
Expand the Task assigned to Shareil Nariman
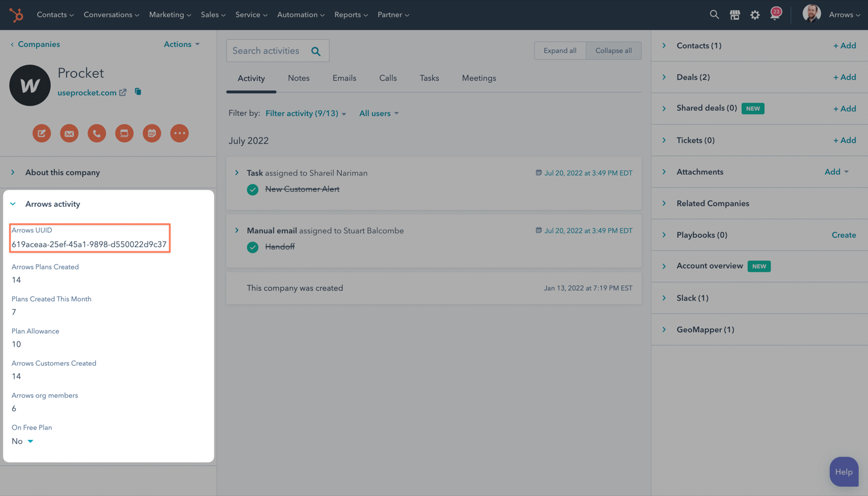coord(237,172)
